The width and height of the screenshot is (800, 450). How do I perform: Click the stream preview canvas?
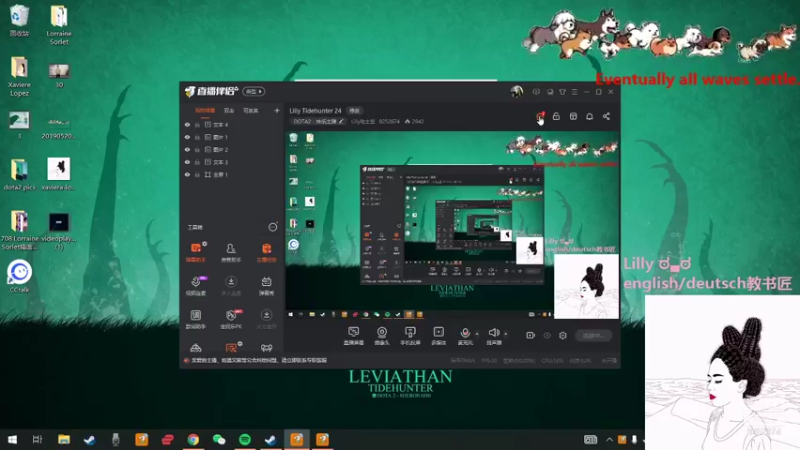click(x=452, y=225)
